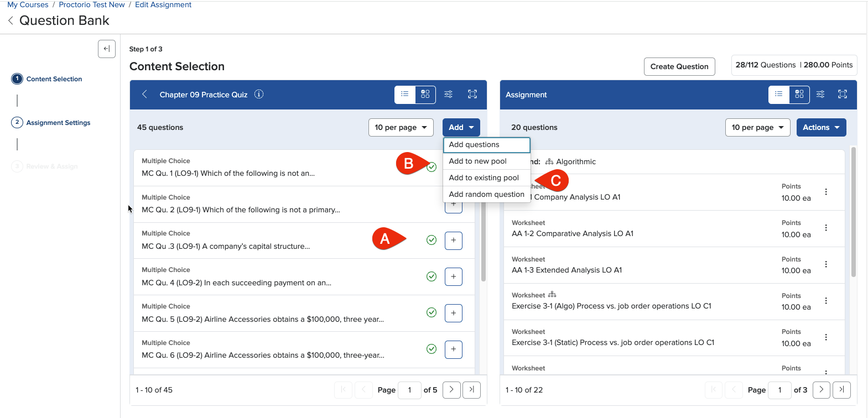Expand Chapter 09 panel to fullscreen

[x=472, y=95]
